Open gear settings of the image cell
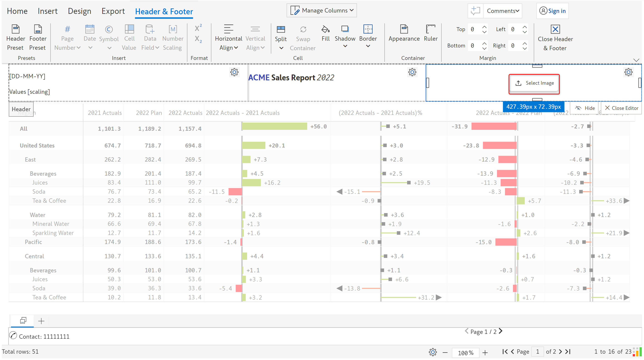This screenshot has width=644, height=360. coord(628,72)
